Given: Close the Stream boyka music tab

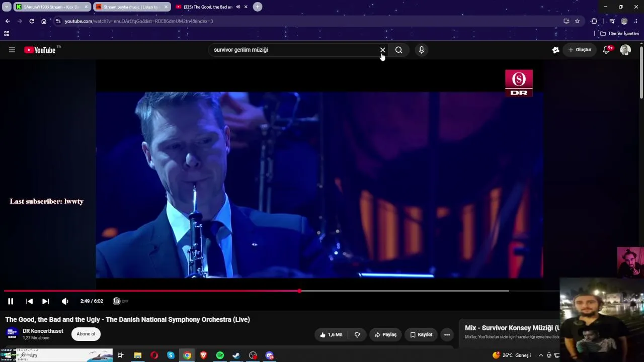Looking at the screenshot, I should (166, 7).
